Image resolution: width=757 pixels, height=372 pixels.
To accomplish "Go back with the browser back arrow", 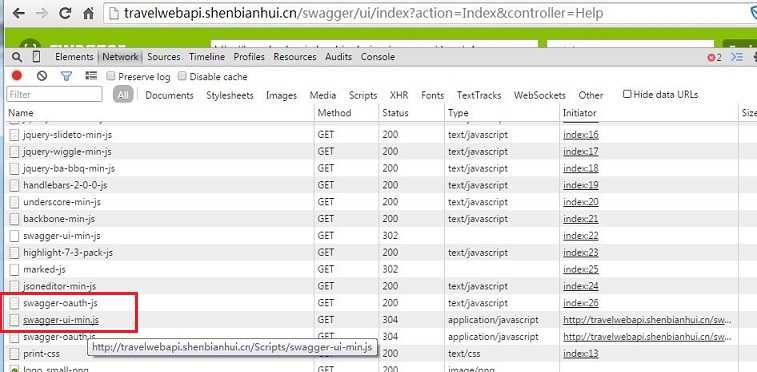I will [x=18, y=13].
